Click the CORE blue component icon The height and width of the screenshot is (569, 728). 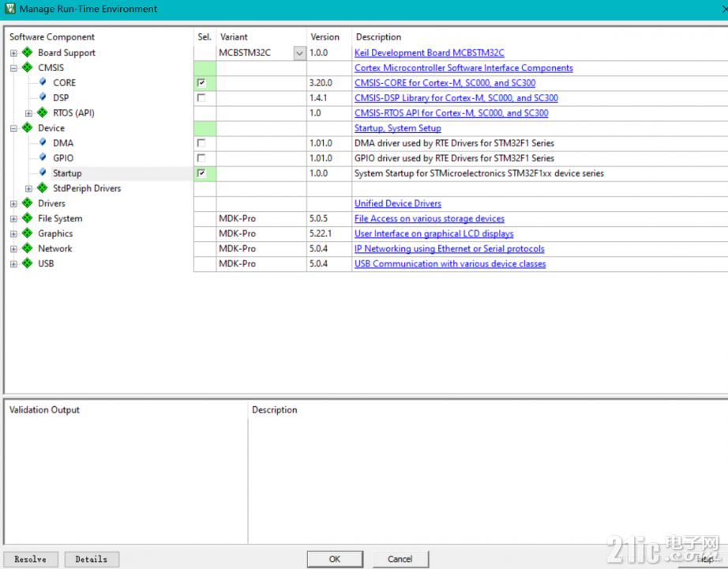[x=43, y=82]
